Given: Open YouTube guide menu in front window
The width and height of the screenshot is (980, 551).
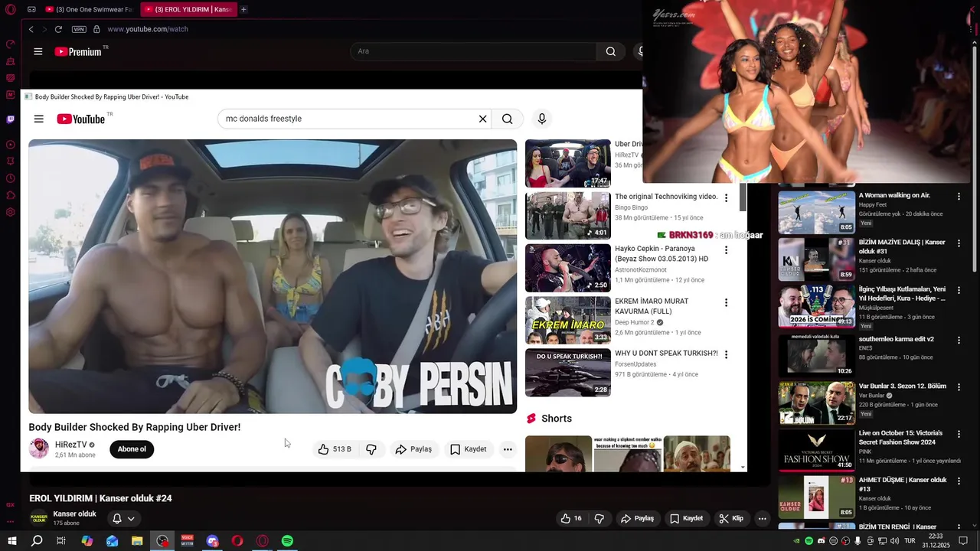Looking at the screenshot, I should tap(39, 119).
